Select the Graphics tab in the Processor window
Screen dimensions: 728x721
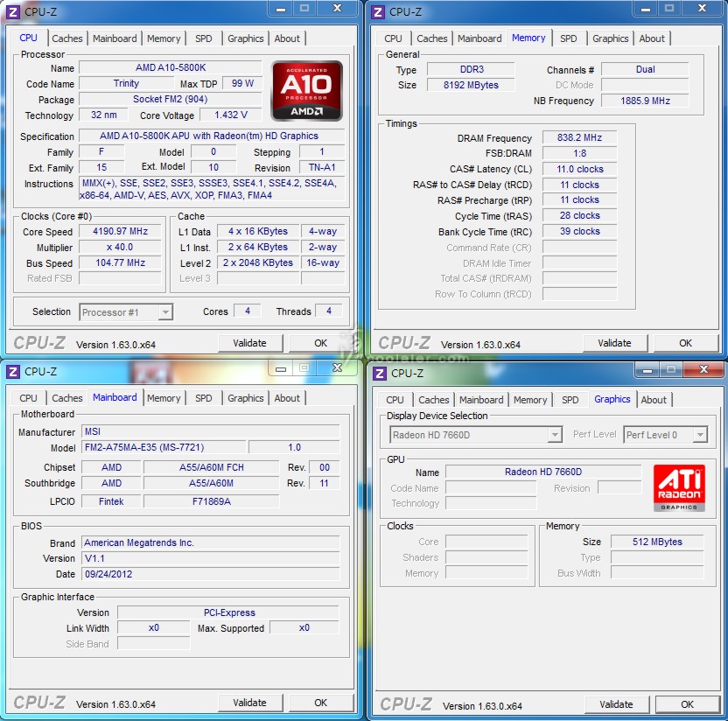245,38
